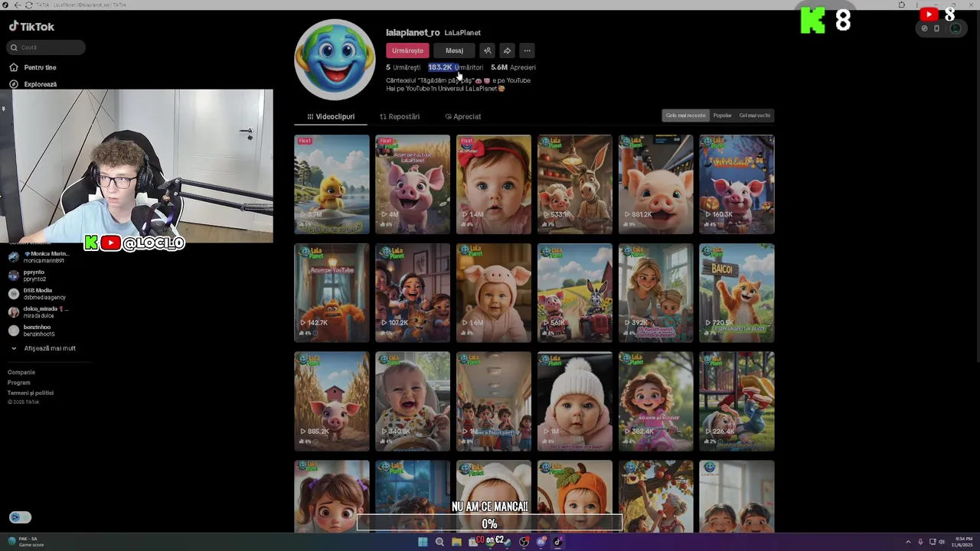
Task: Click the volume speaker tray icon
Action: click(x=942, y=542)
